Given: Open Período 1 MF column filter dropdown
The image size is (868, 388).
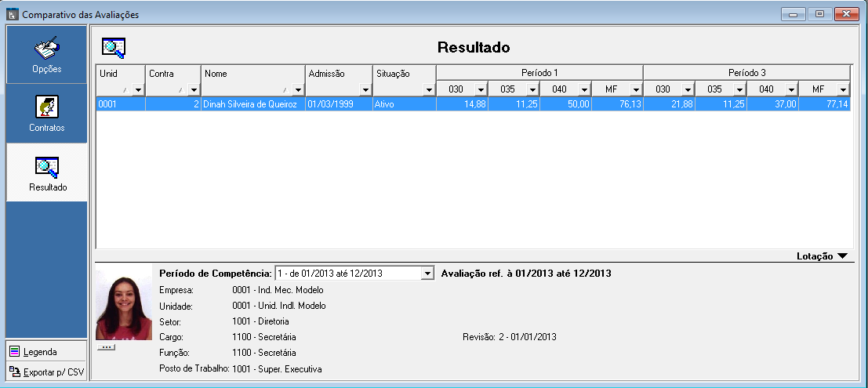Looking at the screenshot, I should 636,89.
